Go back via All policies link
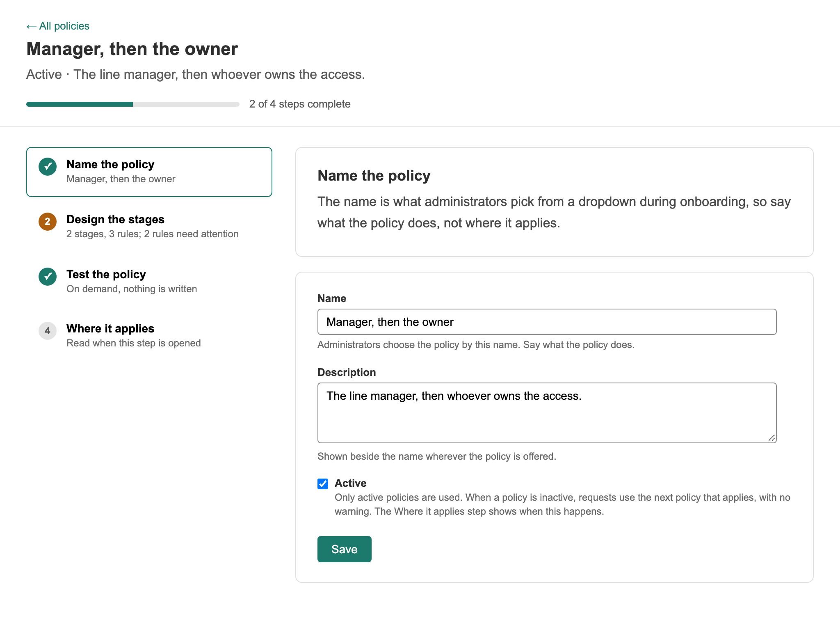The image size is (840, 637). [58, 26]
